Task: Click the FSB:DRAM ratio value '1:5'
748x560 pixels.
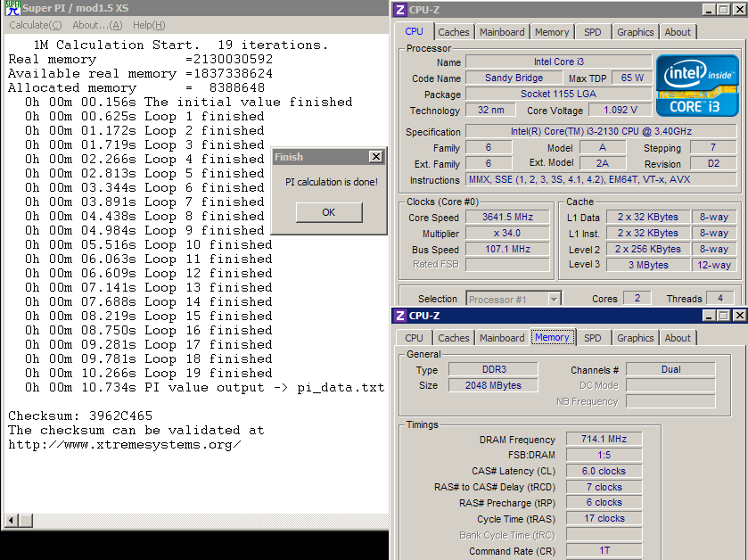Action: pyautogui.click(x=604, y=455)
